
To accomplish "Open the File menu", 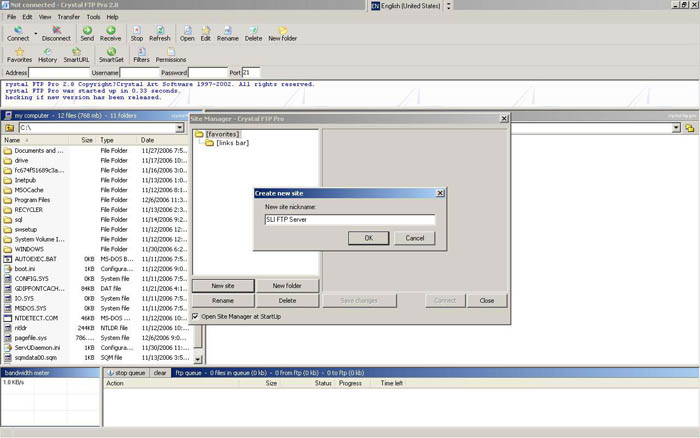I will (11, 17).
